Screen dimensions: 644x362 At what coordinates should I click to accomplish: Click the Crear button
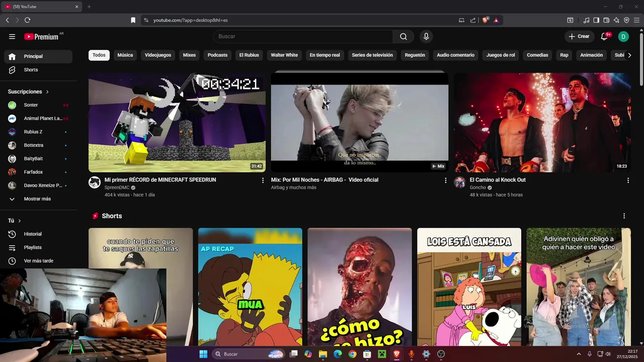579,36
